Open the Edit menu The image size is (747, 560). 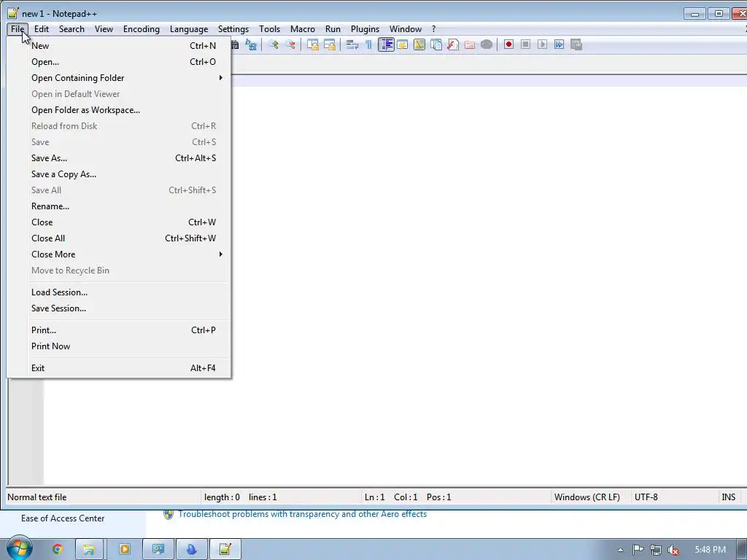(42, 29)
